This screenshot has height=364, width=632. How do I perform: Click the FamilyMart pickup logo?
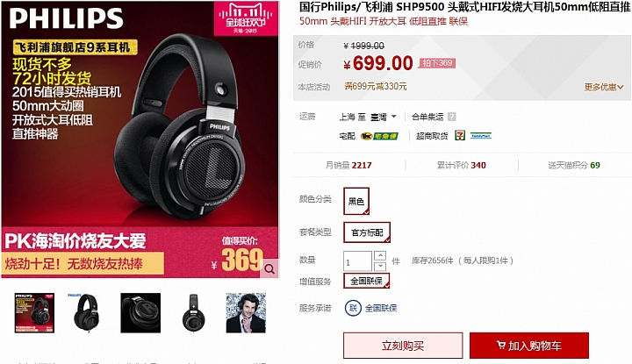coord(481,136)
